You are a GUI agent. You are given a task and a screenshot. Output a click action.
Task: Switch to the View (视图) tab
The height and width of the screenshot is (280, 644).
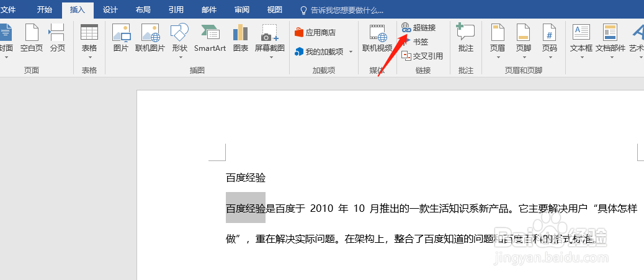[275, 10]
